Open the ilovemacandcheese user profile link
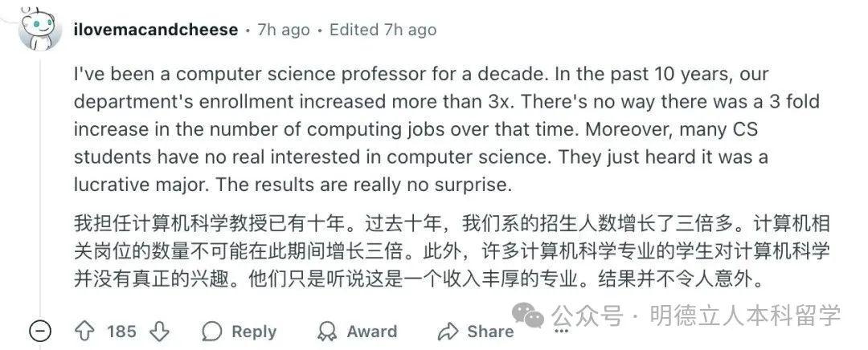 155,30
